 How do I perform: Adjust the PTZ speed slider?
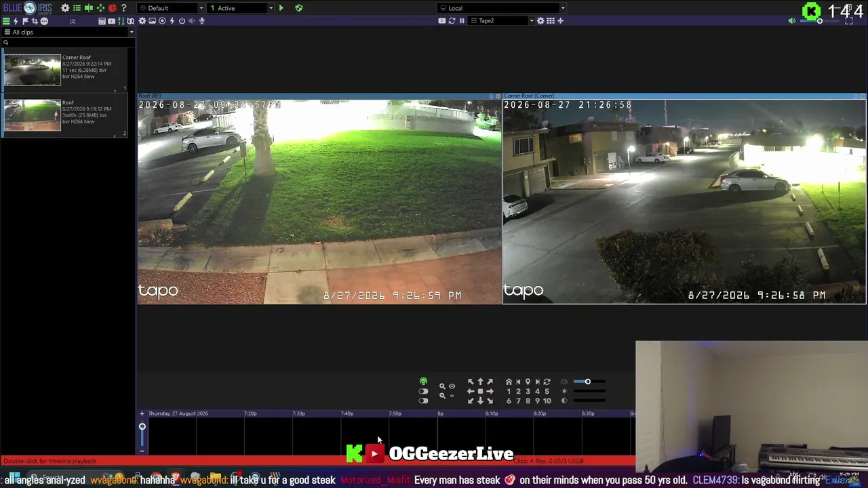[x=589, y=382]
